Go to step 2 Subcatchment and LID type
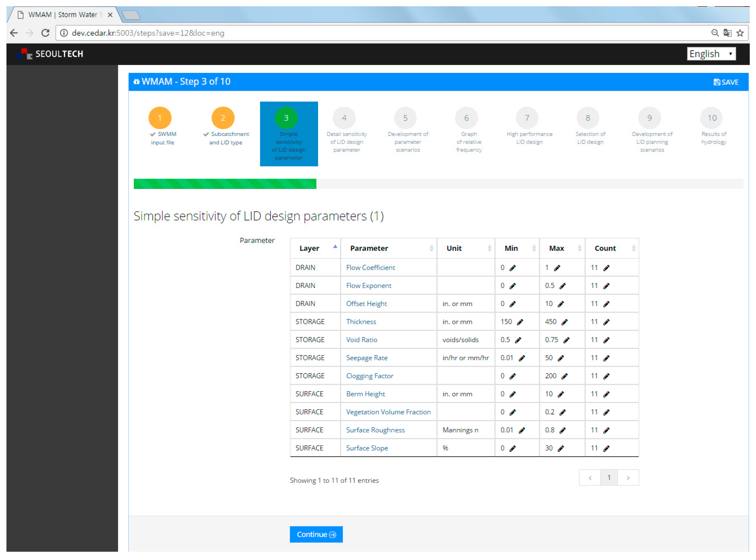756x560 pixels. pos(223,118)
